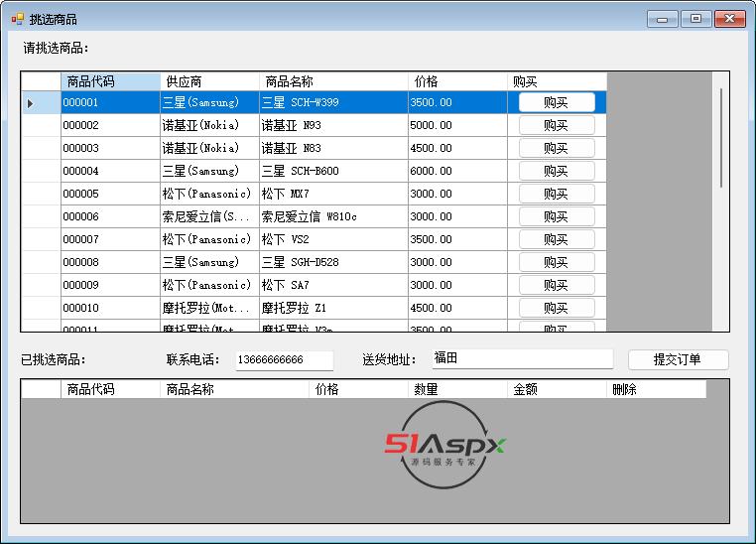
Task: Click cell 三星 SGH-D528 product name
Action: click(x=333, y=262)
